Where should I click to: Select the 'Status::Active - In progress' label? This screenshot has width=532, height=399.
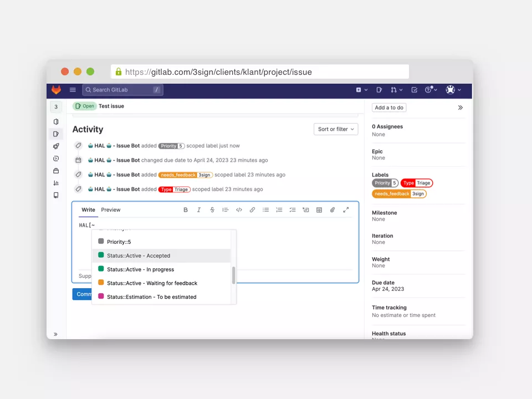pos(140,269)
